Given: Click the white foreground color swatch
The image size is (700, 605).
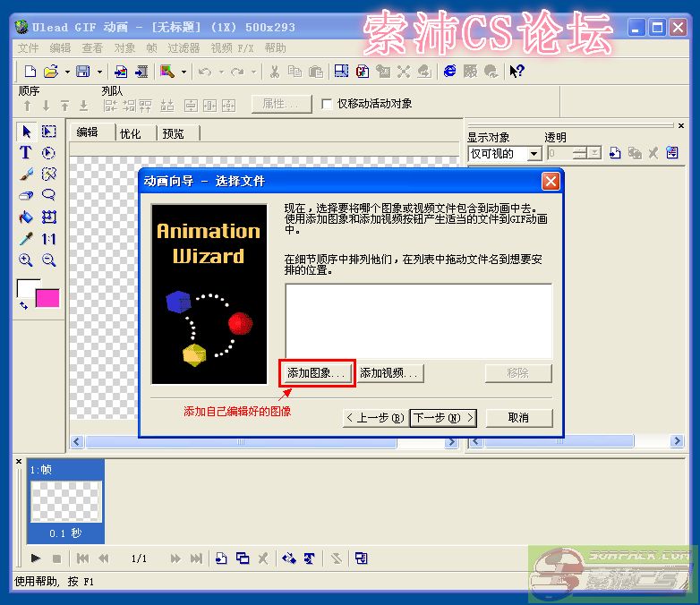Looking at the screenshot, I should (26, 288).
